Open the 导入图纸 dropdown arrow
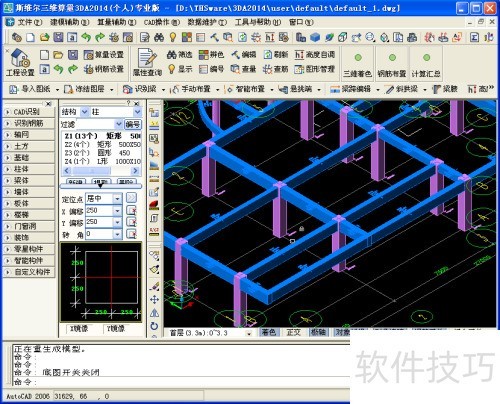The image size is (500, 404). (57, 90)
